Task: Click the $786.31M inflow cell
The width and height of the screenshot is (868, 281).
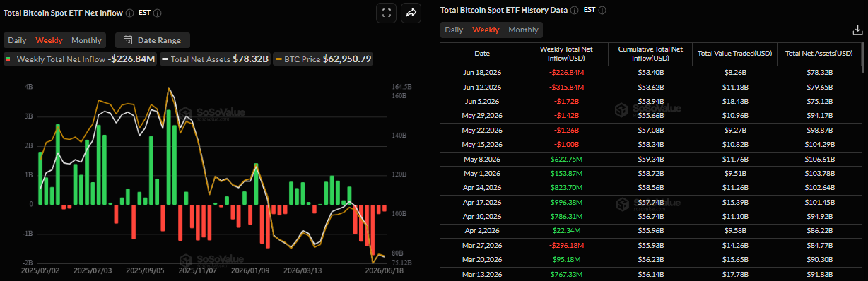Action: 565,217
